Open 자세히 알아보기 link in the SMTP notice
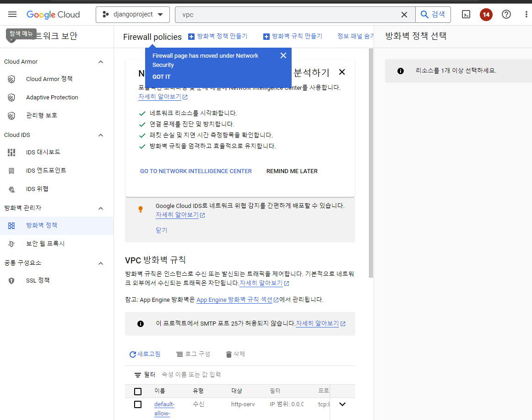The height and width of the screenshot is (420, 532). 320,323
